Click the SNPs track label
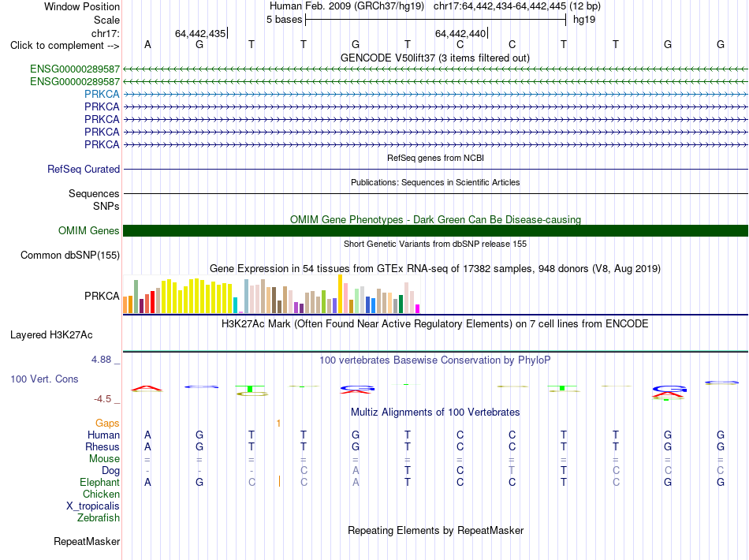 click(x=106, y=206)
